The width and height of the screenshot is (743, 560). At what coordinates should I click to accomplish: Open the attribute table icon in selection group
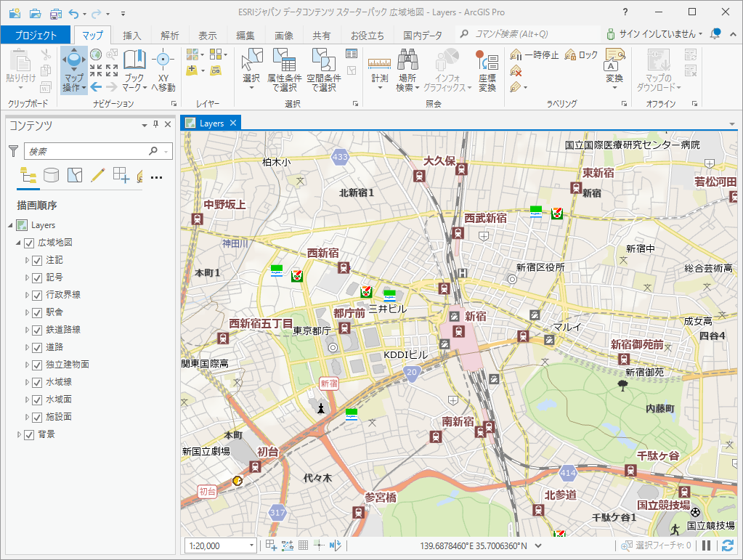[x=351, y=54]
